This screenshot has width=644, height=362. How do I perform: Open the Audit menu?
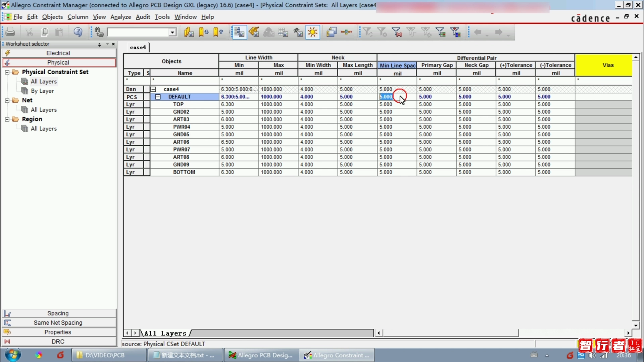[x=143, y=17]
